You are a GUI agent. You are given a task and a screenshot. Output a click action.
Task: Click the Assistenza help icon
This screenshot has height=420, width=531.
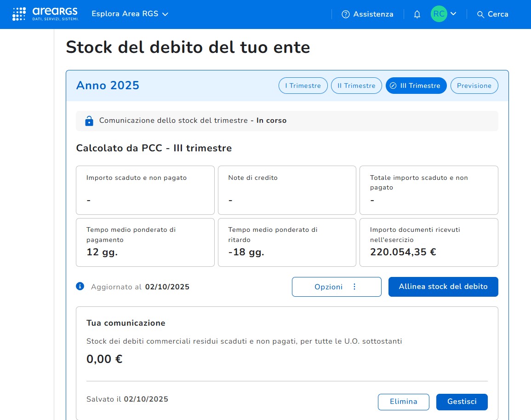click(x=346, y=14)
